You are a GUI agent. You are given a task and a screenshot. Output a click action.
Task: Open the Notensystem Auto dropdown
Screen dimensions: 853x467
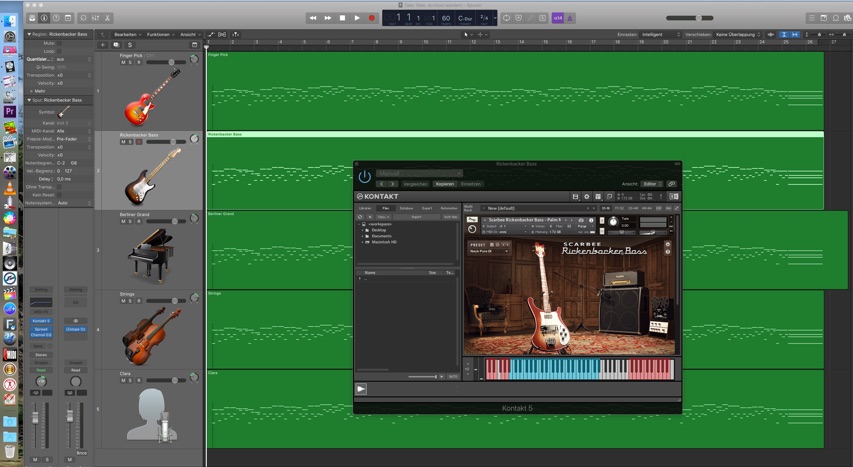point(73,203)
